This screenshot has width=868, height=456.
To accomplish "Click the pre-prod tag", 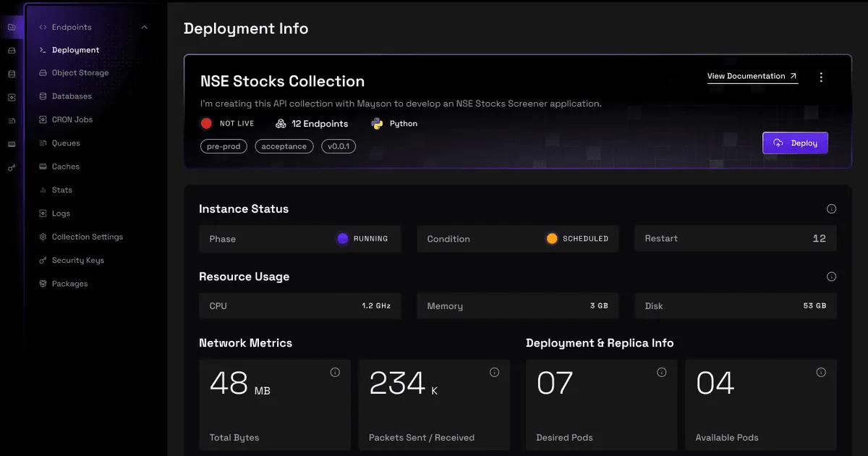I will 224,146.
